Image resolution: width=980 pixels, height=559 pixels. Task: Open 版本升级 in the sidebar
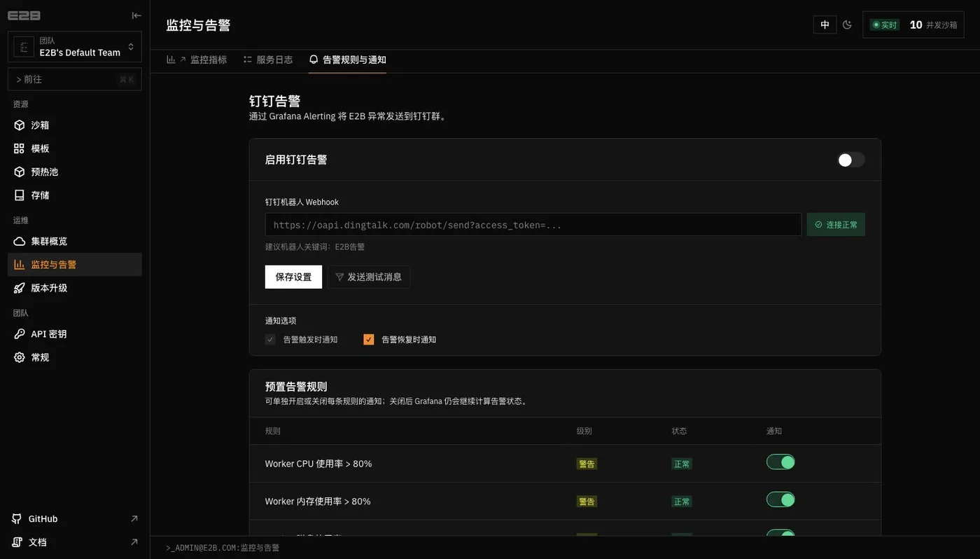click(75, 288)
